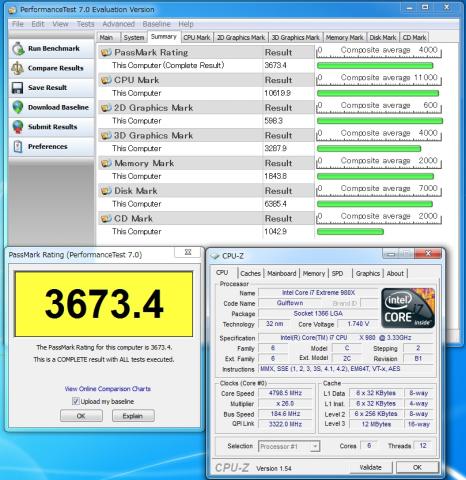The width and height of the screenshot is (466, 480).
Task: Switch to the Main tab
Action: click(x=108, y=38)
